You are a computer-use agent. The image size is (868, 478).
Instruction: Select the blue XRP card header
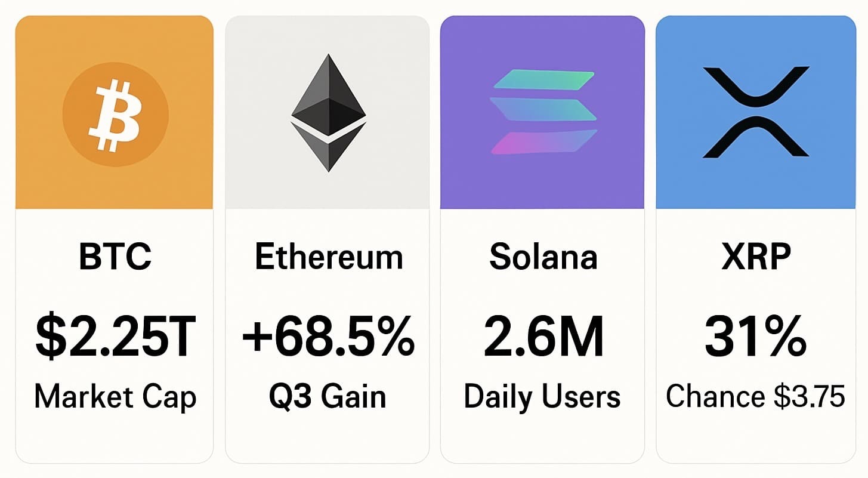[756, 112]
